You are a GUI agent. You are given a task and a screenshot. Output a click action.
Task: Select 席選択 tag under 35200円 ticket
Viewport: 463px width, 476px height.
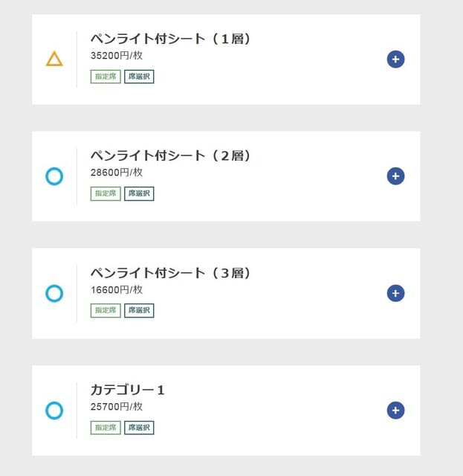[139, 77]
